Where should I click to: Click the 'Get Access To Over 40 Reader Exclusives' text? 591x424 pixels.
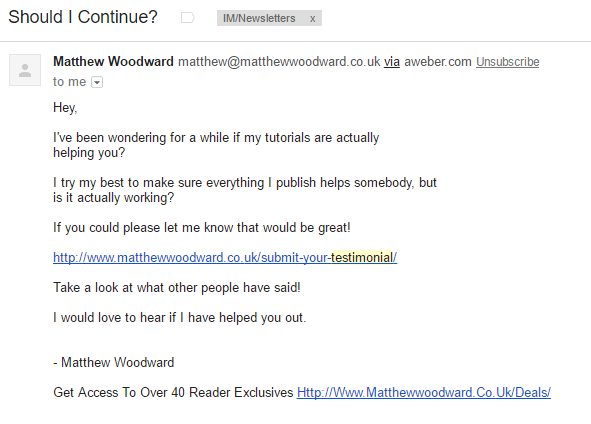[x=173, y=392]
